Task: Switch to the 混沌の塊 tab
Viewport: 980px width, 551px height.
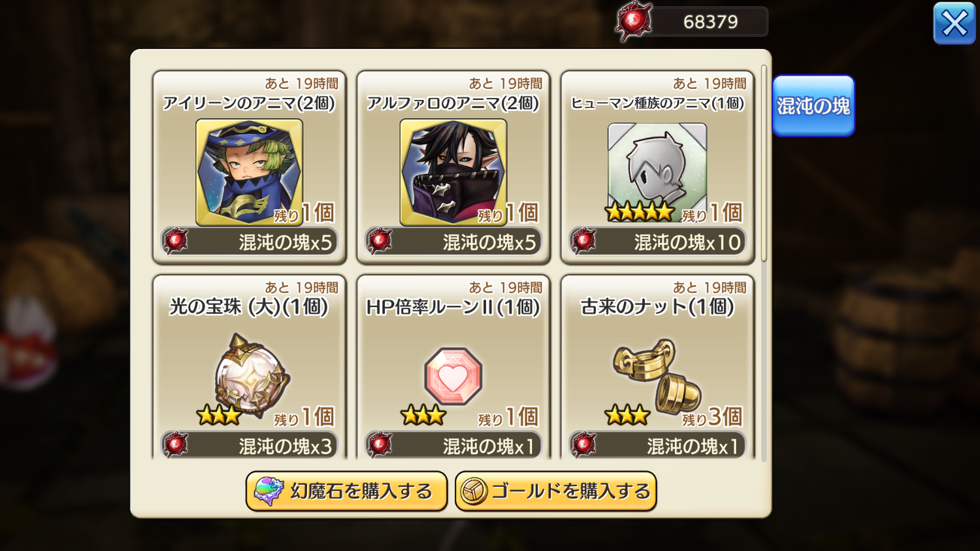Action: [x=813, y=106]
